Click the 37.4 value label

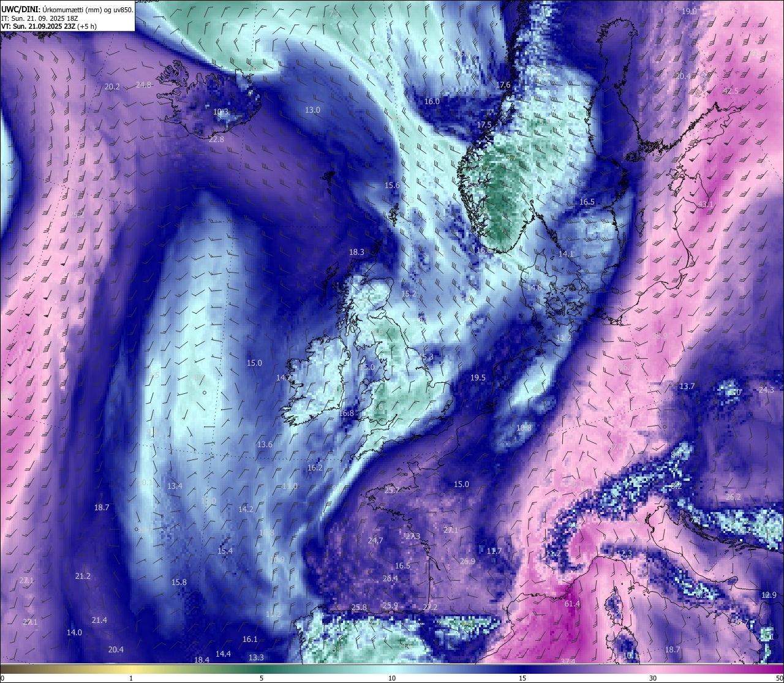click(568, 662)
